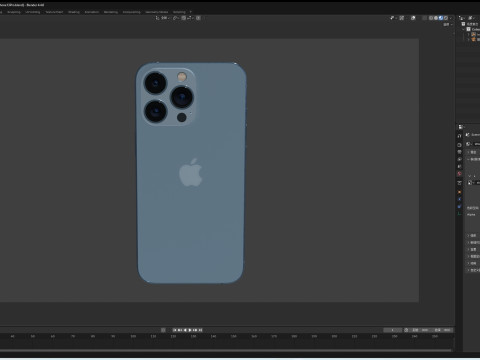480x360 pixels.
Task: Click the camera flash on the phone model
Action: tap(182, 77)
